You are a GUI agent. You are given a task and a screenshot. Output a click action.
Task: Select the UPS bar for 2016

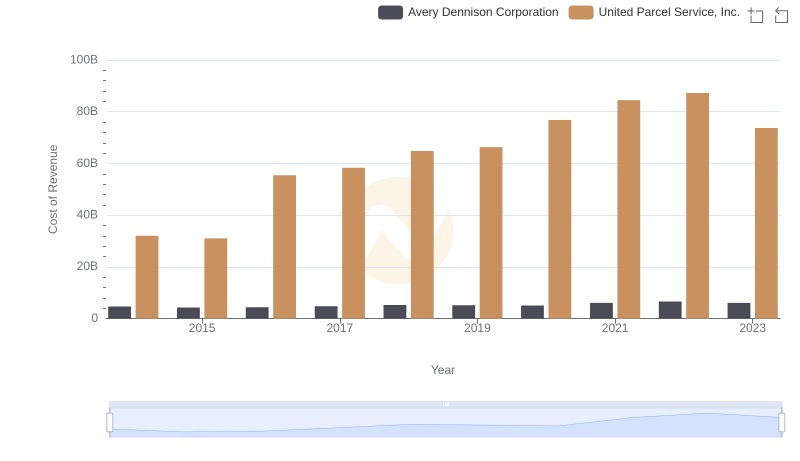pyautogui.click(x=285, y=247)
